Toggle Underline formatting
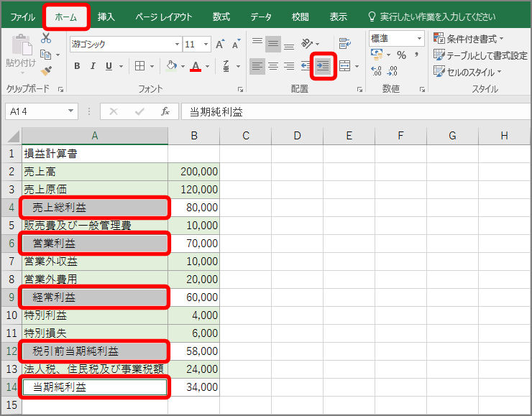This screenshot has height=416, width=532. coord(109,66)
